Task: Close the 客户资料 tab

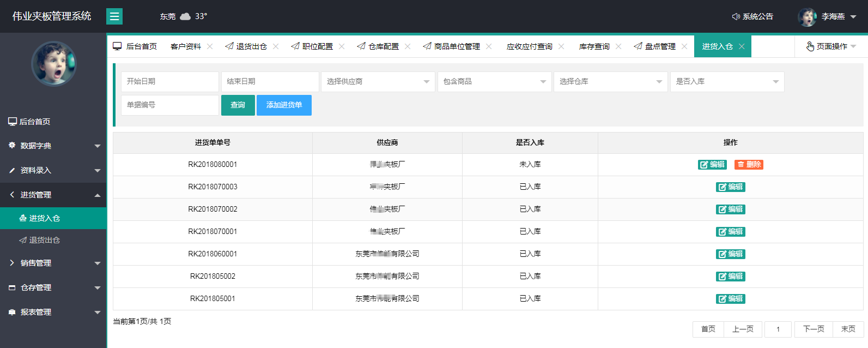Action: 210,46
